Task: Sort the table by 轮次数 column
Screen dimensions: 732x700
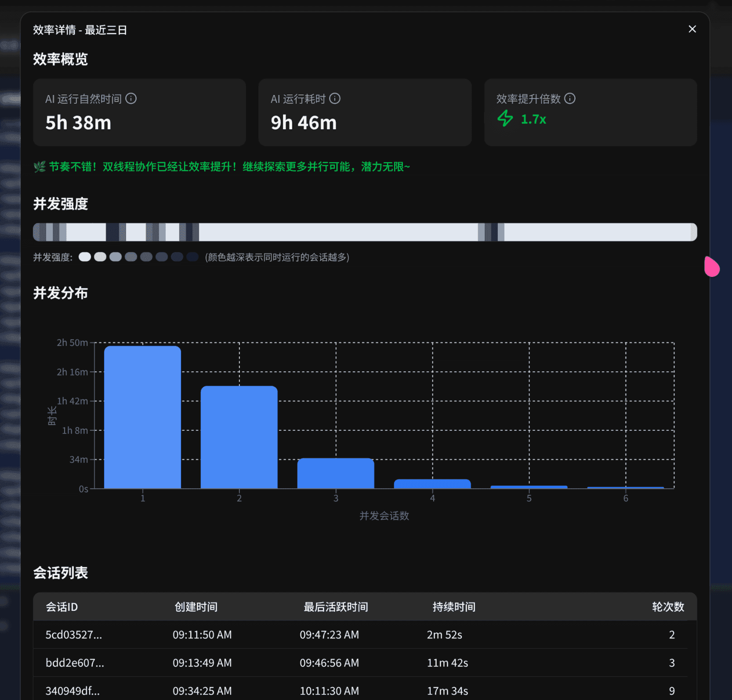Action: tap(668, 607)
